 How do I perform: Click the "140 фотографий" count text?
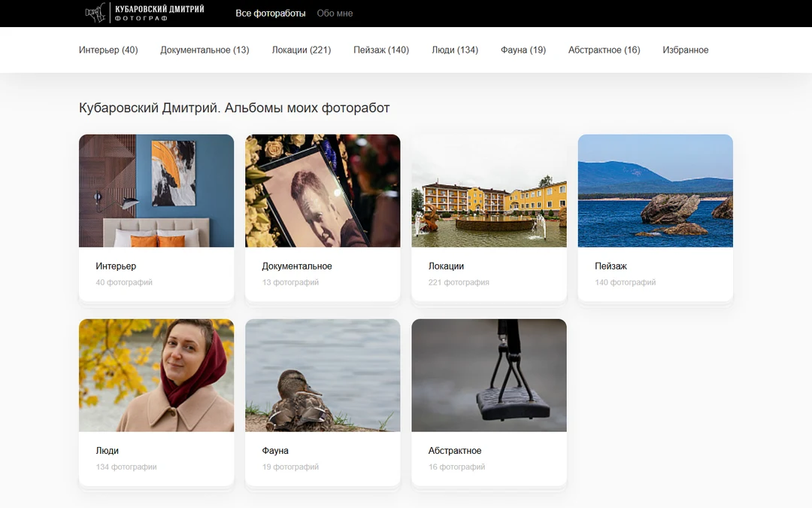pos(625,282)
